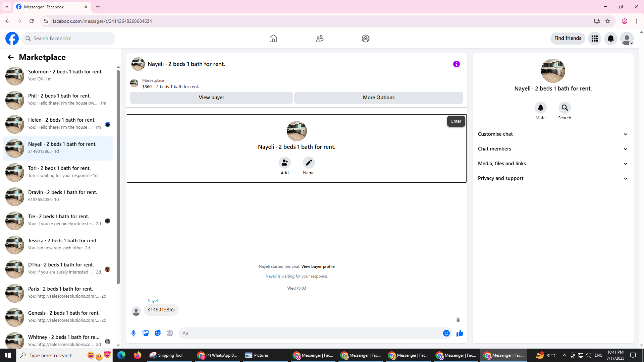Choose a GIF icon

point(170,334)
